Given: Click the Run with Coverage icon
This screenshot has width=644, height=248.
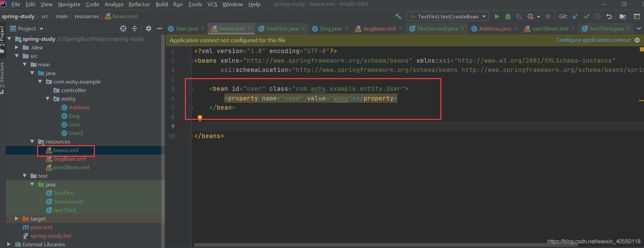Looking at the screenshot, I should point(519,16).
